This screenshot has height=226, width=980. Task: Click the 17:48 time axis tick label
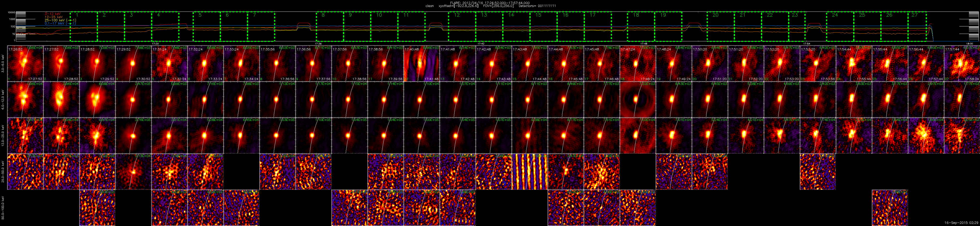(644, 44)
